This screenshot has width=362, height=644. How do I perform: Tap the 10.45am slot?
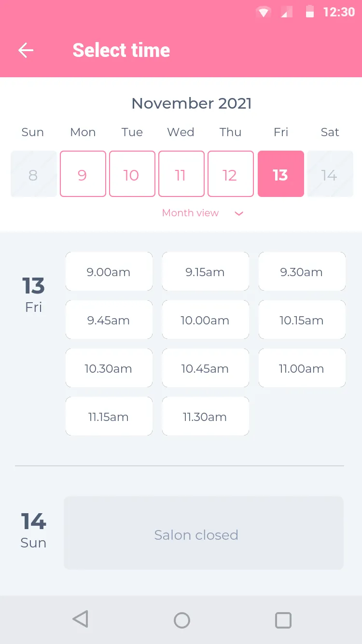pyautogui.click(x=205, y=368)
